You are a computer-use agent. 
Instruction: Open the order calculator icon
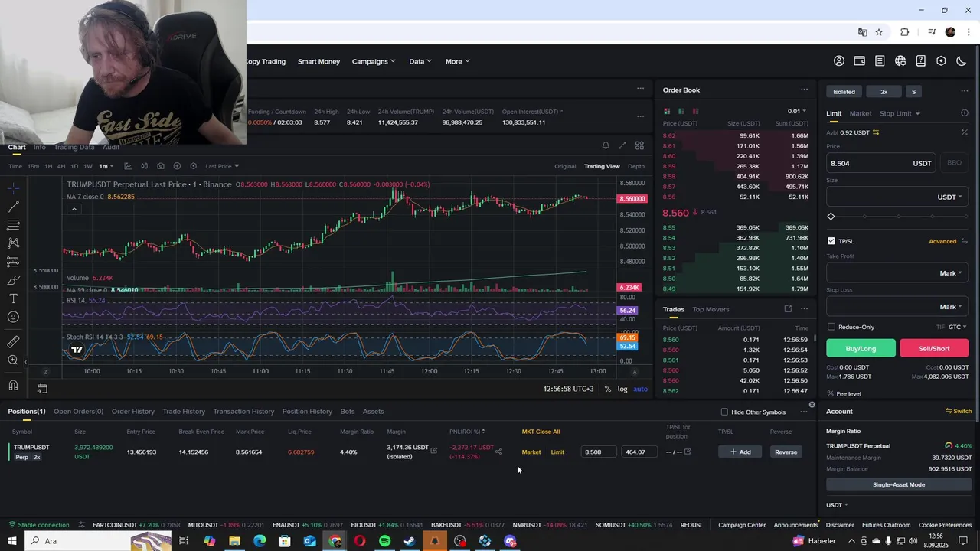point(965,132)
